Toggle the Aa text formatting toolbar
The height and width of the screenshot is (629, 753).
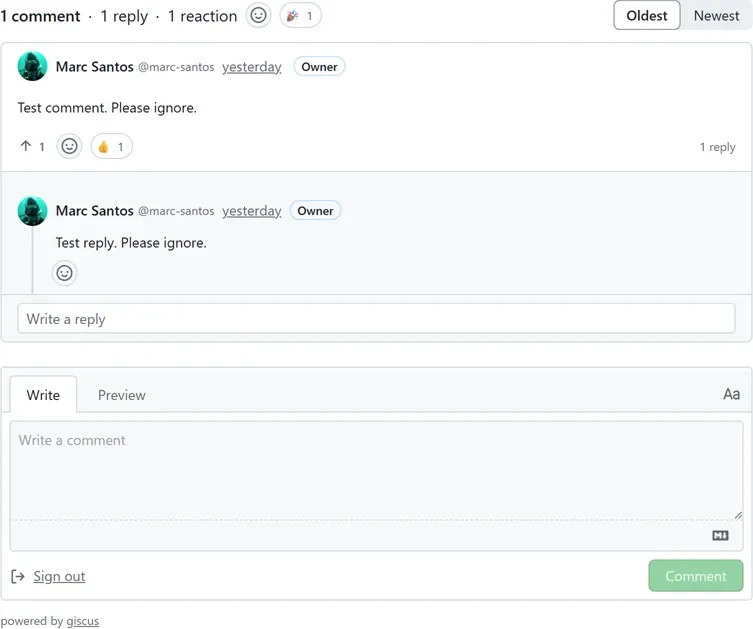pyautogui.click(x=731, y=394)
